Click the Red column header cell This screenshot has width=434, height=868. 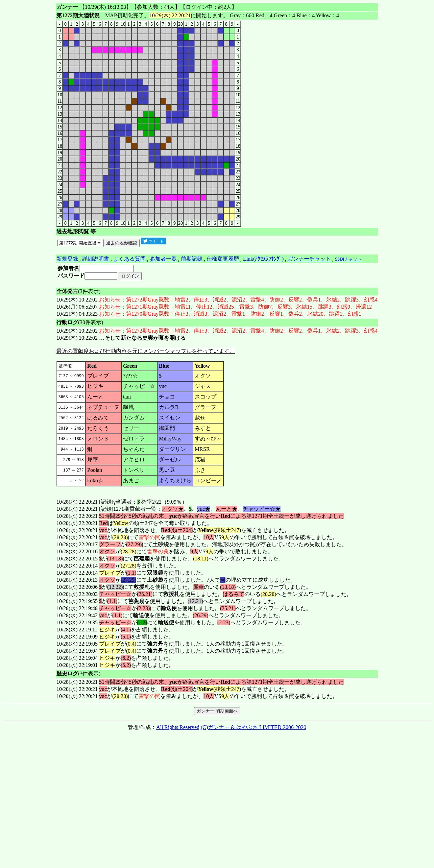(x=103, y=366)
